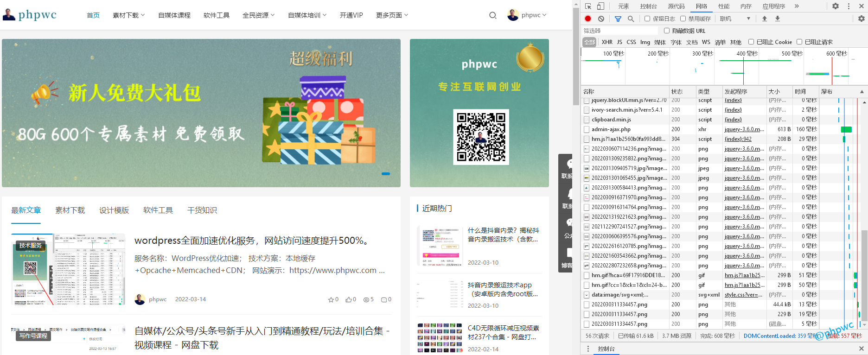868x355 pixels.
Task: Switch to the 源代码 DevTools tab
Action: (677, 6)
